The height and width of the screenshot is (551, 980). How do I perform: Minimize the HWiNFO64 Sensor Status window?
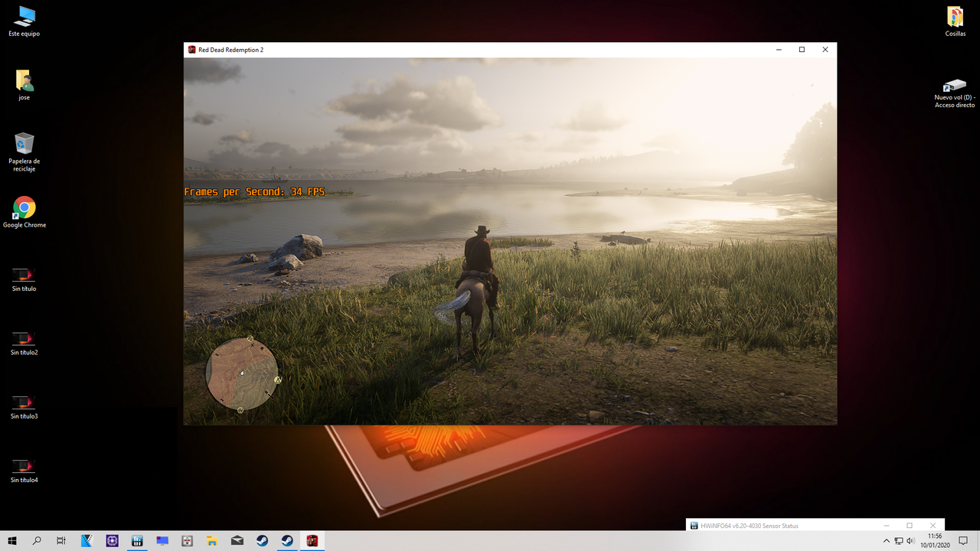click(887, 526)
